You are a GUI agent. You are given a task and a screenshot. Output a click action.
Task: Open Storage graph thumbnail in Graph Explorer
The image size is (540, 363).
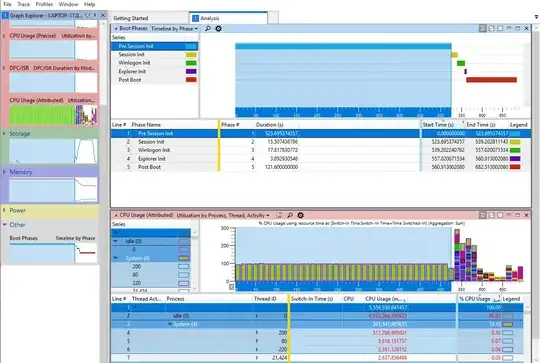[53, 151]
